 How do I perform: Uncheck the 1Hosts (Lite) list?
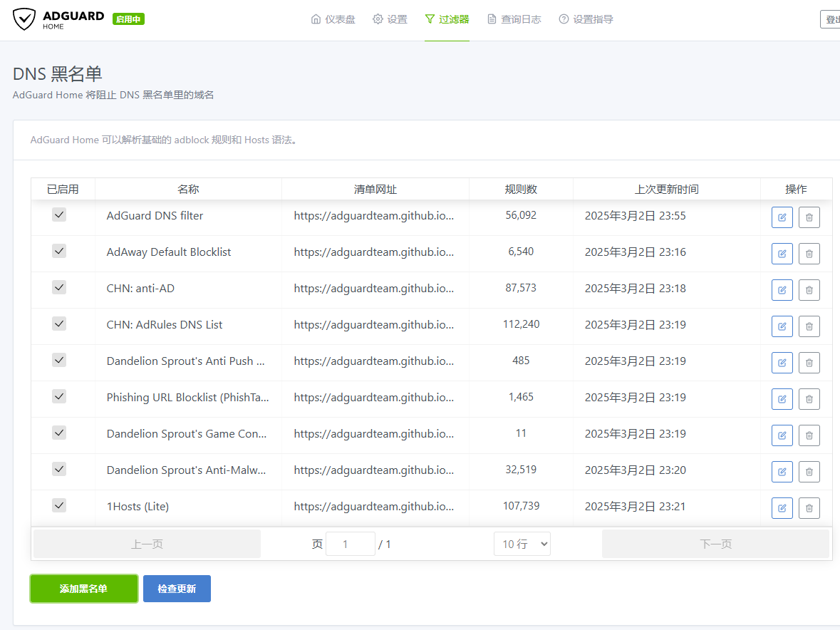[59, 506]
